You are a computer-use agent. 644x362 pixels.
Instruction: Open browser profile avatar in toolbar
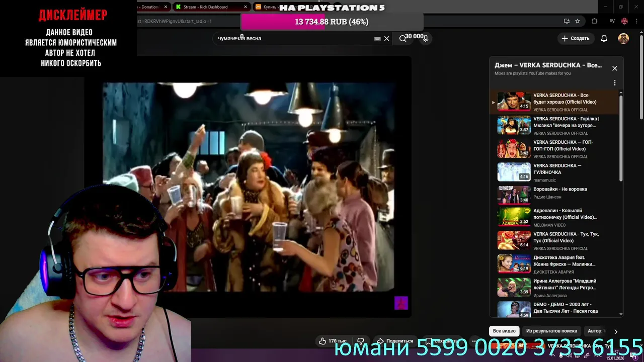pos(624,21)
